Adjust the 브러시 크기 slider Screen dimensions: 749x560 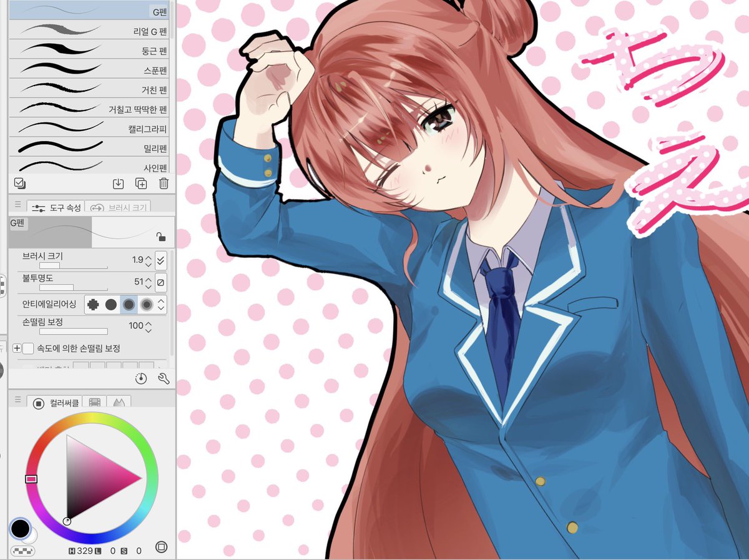(x=73, y=266)
